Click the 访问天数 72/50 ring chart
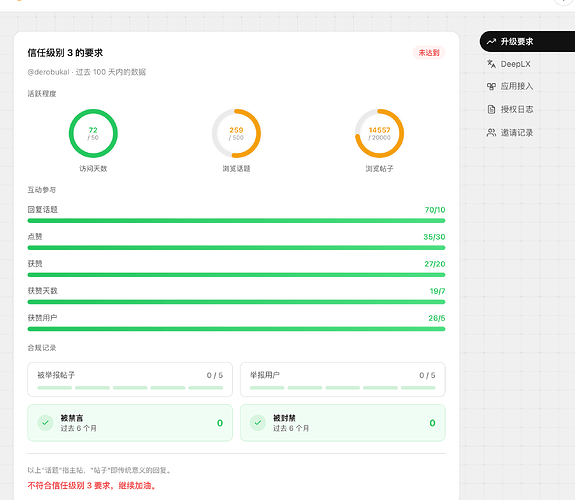 coord(93,134)
